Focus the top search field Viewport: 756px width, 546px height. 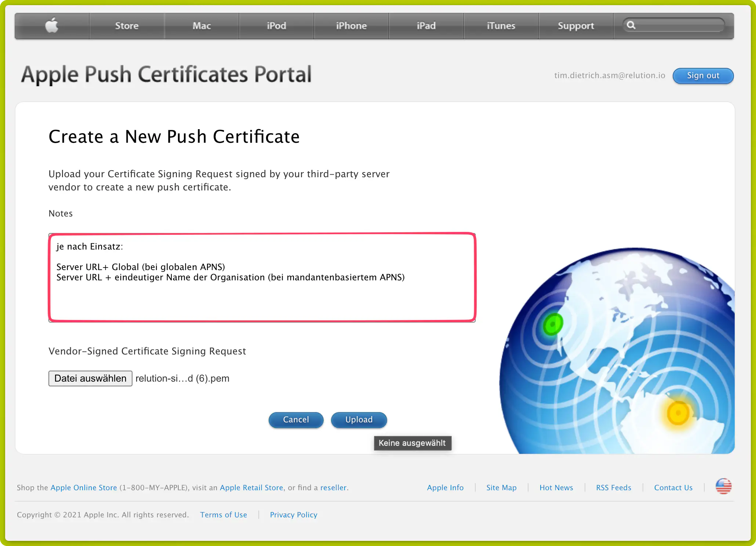pos(673,25)
